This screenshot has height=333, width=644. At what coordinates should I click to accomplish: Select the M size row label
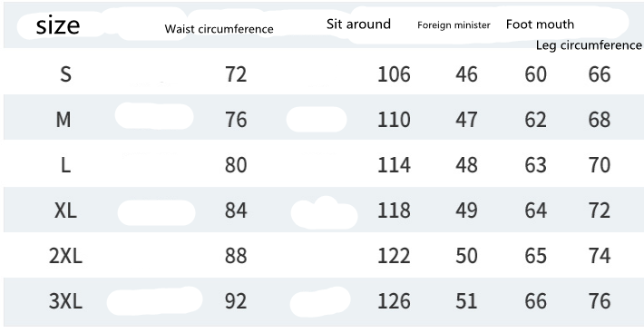tap(63, 120)
